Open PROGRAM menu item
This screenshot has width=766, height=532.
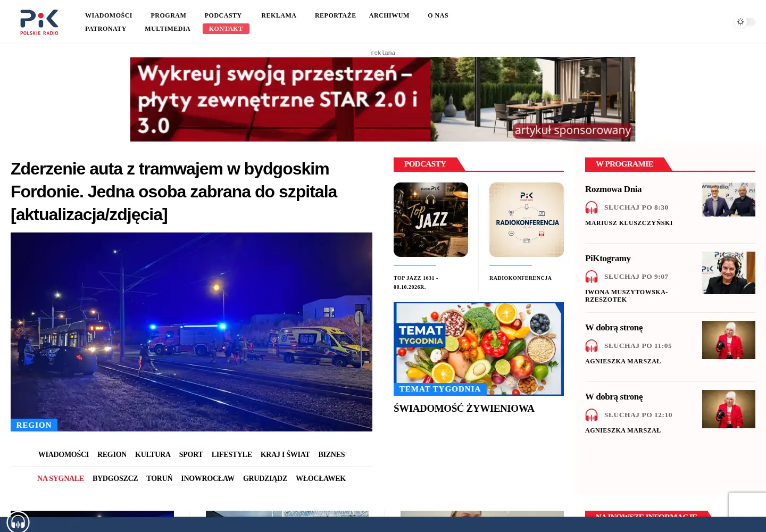point(168,15)
